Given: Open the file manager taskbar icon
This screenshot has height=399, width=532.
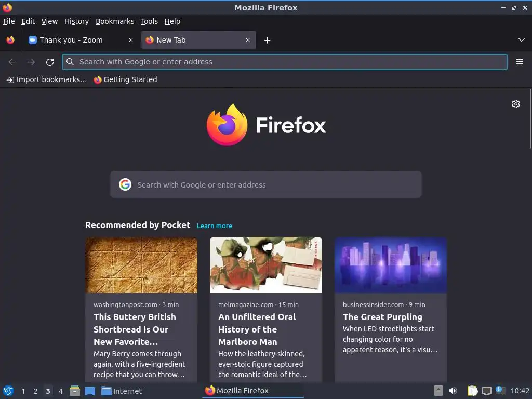Looking at the screenshot, I should [75, 391].
